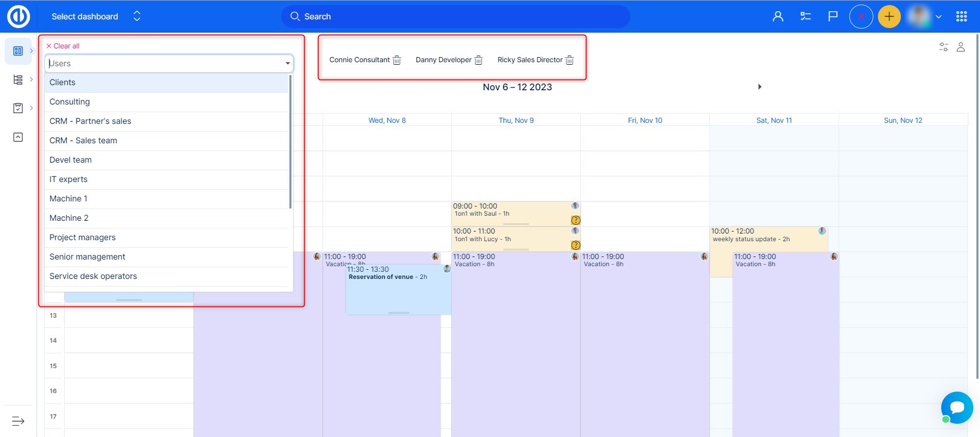
Task: Choose Project managers option
Action: pos(83,238)
